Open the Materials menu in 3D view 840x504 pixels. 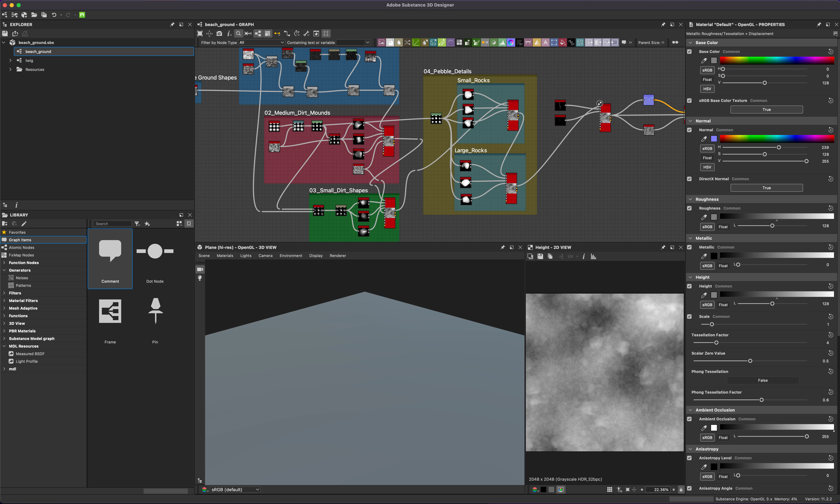(x=225, y=256)
